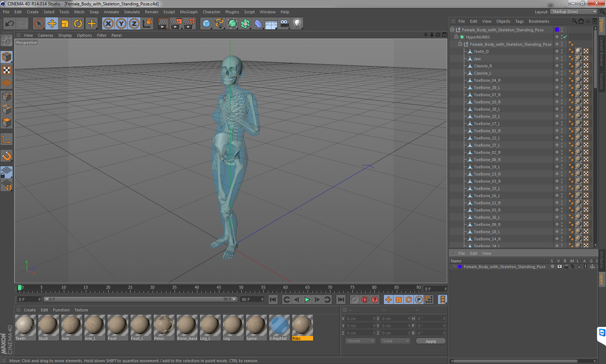The height and width of the screenshot is (364, 606).
Task: Record active objects keyframe
Action: (355, 299)
